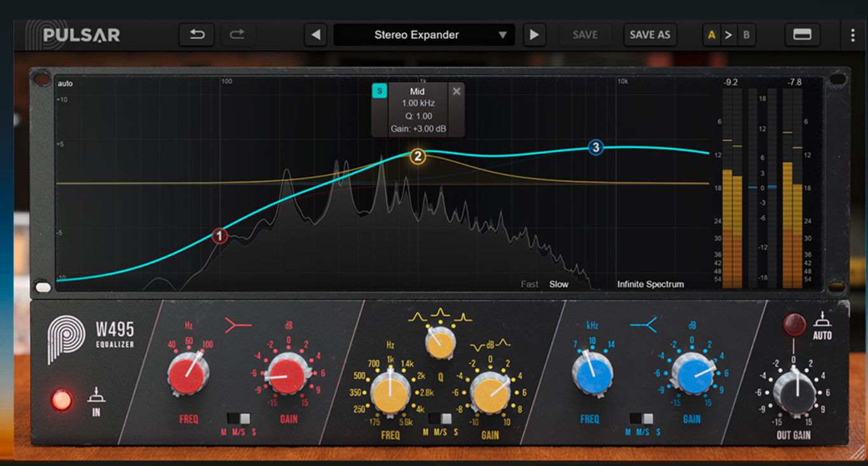The image size is (868, 466).
Task: Click the 'Gain: +3.00 dB' value
Action: pyautogui.click(x=418, y=129)
